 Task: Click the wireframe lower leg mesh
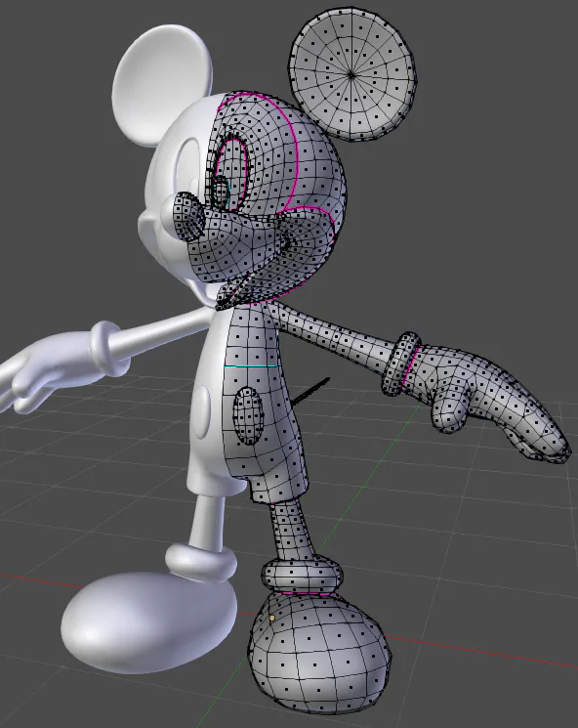click(x=292, y=532)
